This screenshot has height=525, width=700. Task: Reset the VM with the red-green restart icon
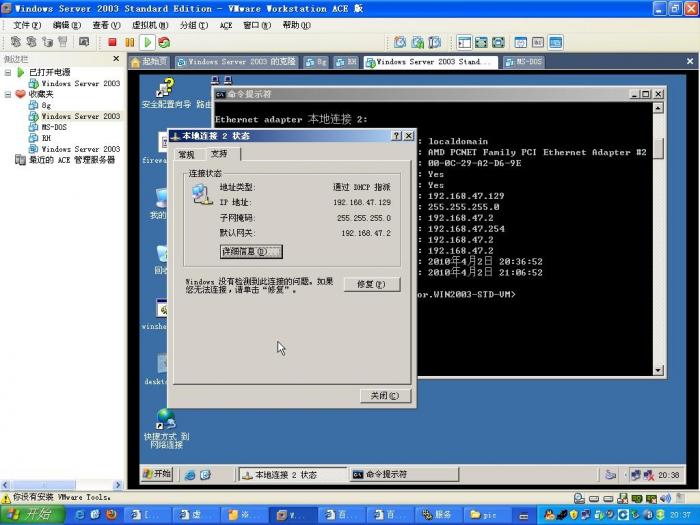[x=164, y=42]
